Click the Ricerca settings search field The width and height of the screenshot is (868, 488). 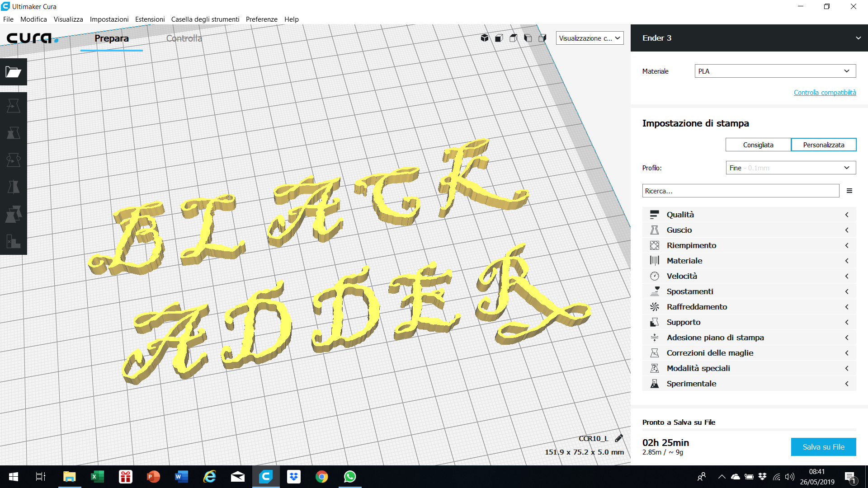point(740,191)
